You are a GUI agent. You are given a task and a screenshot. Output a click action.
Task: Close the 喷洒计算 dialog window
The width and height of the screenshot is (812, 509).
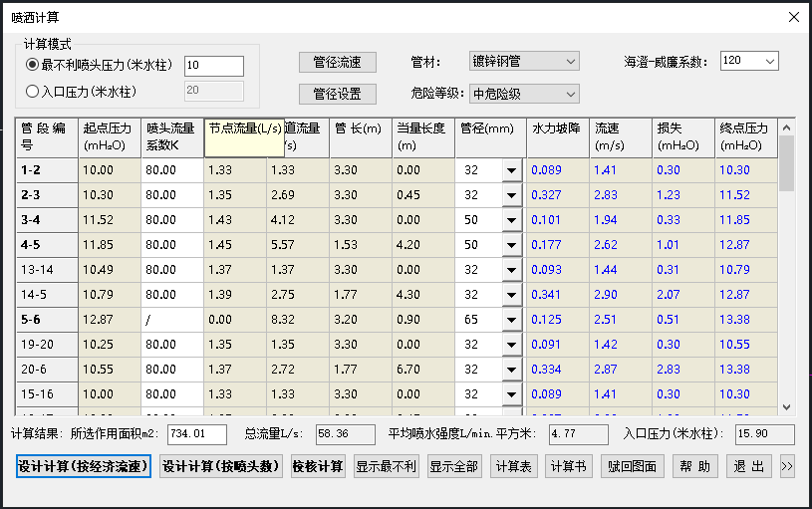pyautogui.click(x=793, y=17)
